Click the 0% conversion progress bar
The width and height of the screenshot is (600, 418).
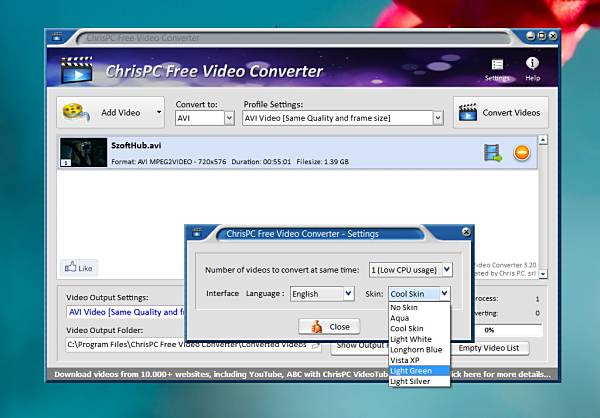coord(508,330)
